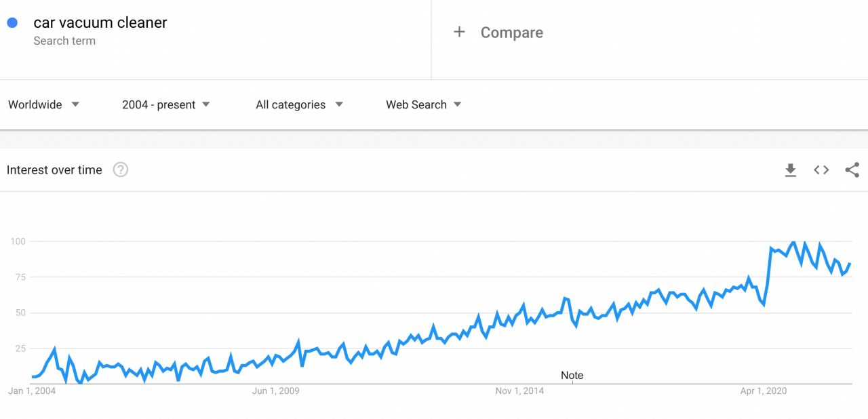Edit the car vacuum cleaner search term
This screenshot has height=419, width=868.
click(x=100, y=22)
